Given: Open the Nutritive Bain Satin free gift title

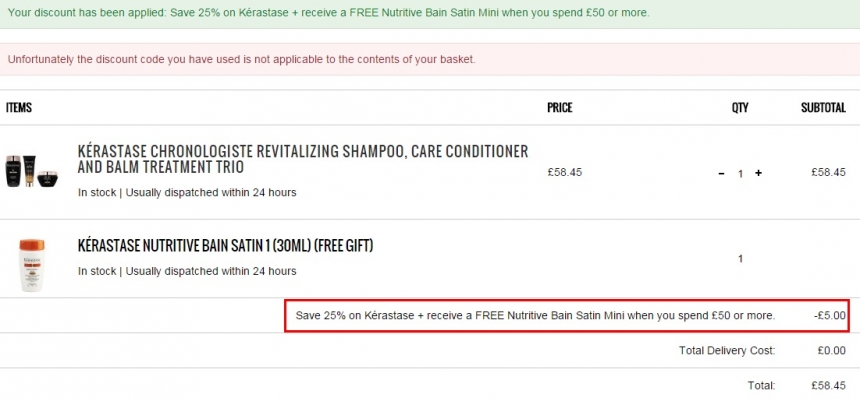Looking at the screenshot, I should tap(225, 246).
